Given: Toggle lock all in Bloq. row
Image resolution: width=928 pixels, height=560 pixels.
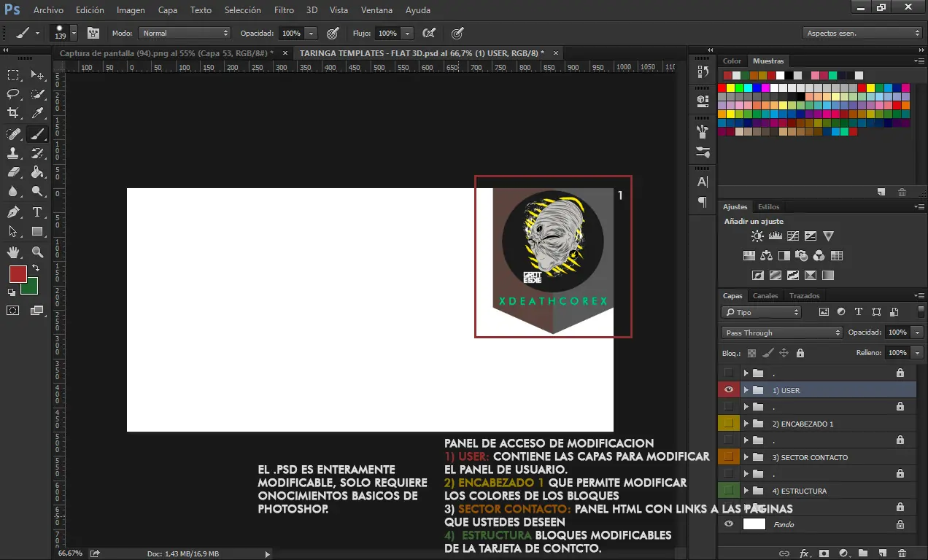Looking at the screenshot, I should coord(800,353).
